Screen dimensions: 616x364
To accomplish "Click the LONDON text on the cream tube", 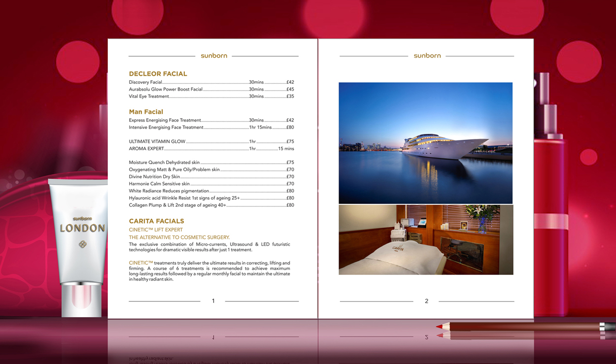I will point(82,229).
